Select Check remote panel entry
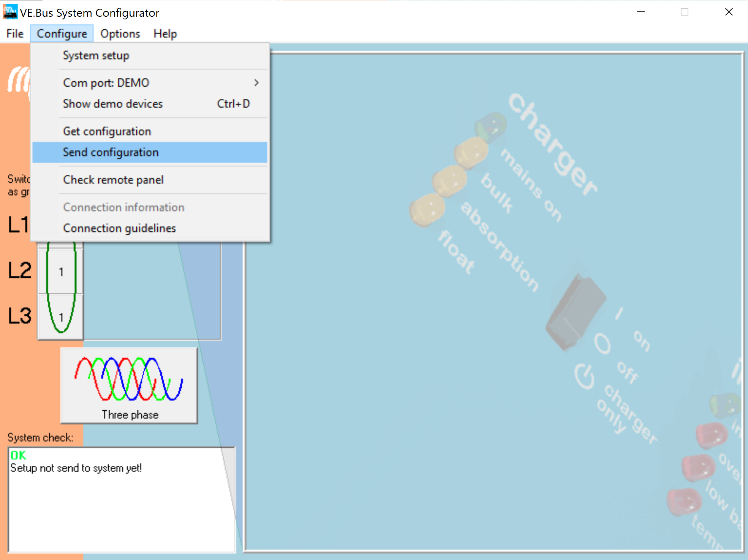 [113, 180]
